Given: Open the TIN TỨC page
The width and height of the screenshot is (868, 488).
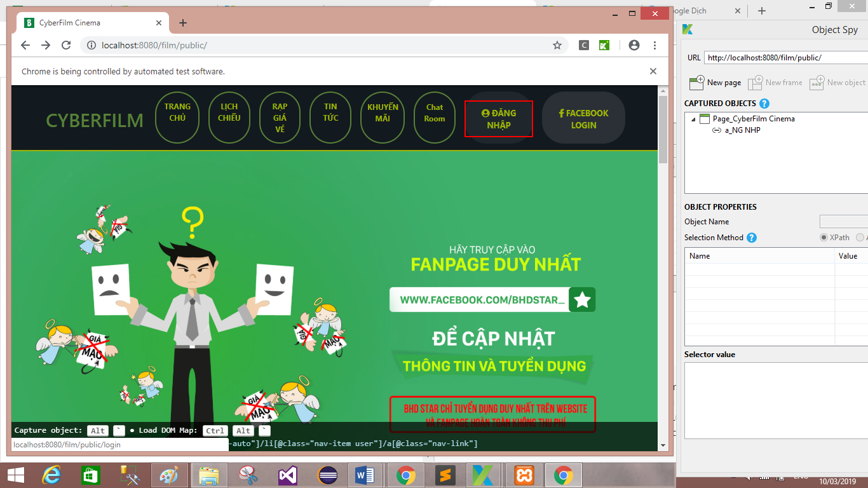Looking at the screenshot, I should [x=330, y=118].
